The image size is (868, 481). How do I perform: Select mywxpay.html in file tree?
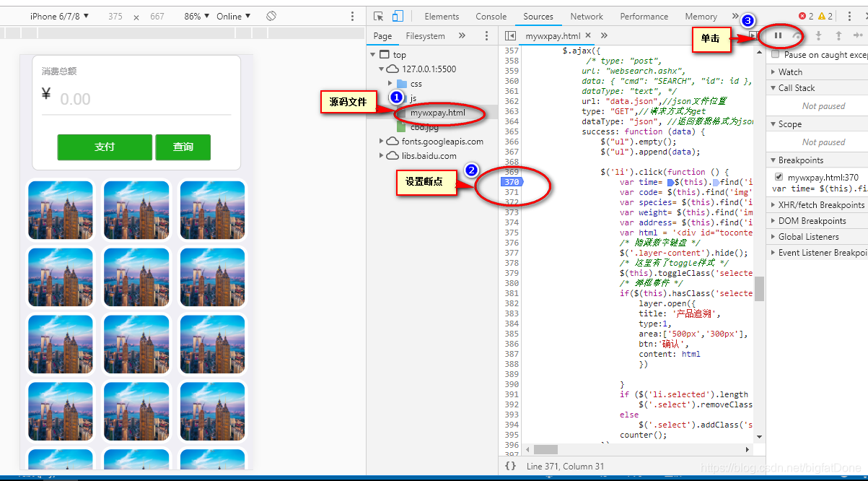437,113
